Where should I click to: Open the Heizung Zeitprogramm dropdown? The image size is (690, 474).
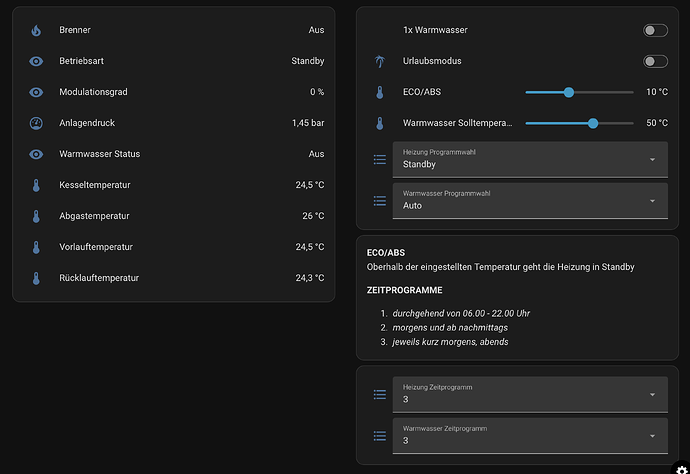tap(530, 394)
